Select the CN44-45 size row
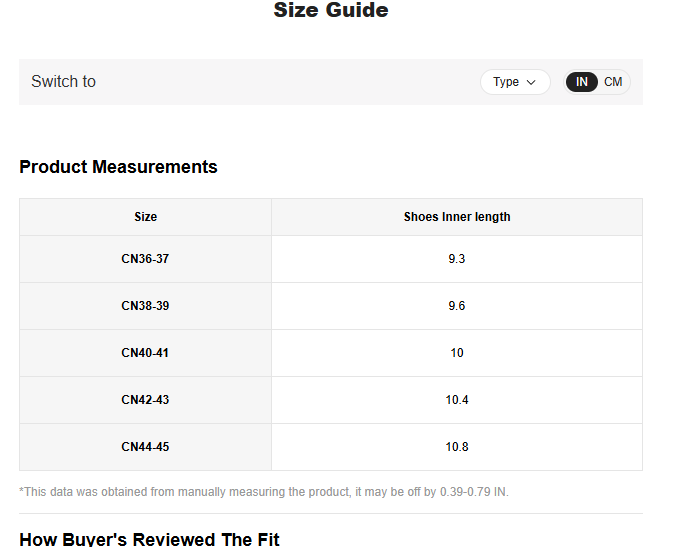Viewport: 676px width, 547px height. [x=145, y=447]
